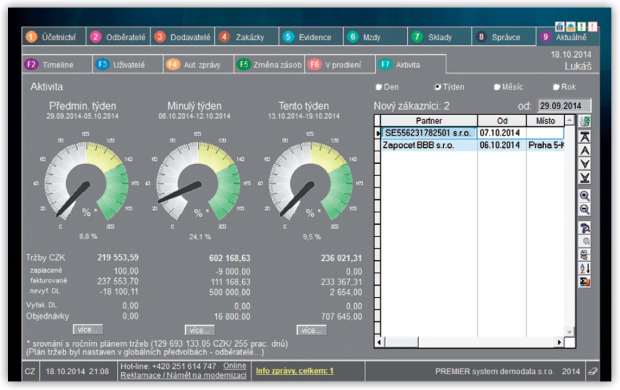The width and height of the screenshot is (620, 390).
Task: Jump to first record with the top arrow icon
Action: [x=585, y=136]
